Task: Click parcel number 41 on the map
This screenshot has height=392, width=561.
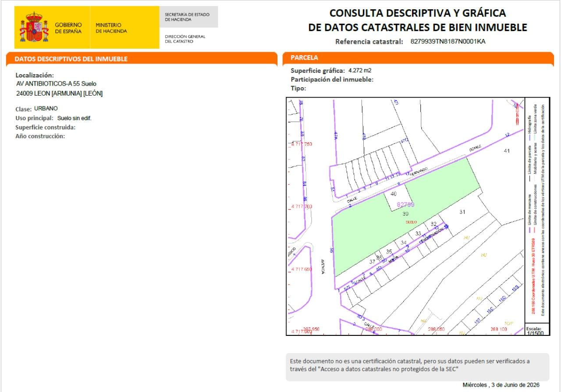Action: coord(507,151)
